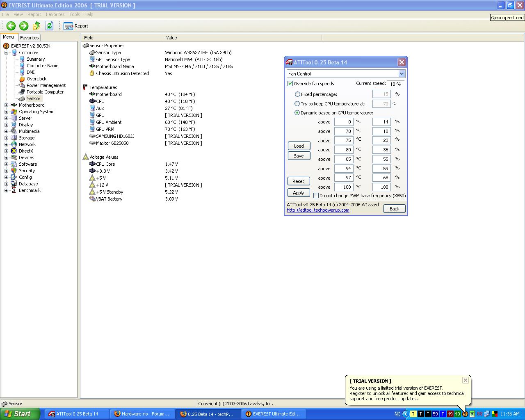Click the GPU VRM temperature row icon
Image resolution: width=525 pixels, height=420 pixels.
tap(92, 129)
